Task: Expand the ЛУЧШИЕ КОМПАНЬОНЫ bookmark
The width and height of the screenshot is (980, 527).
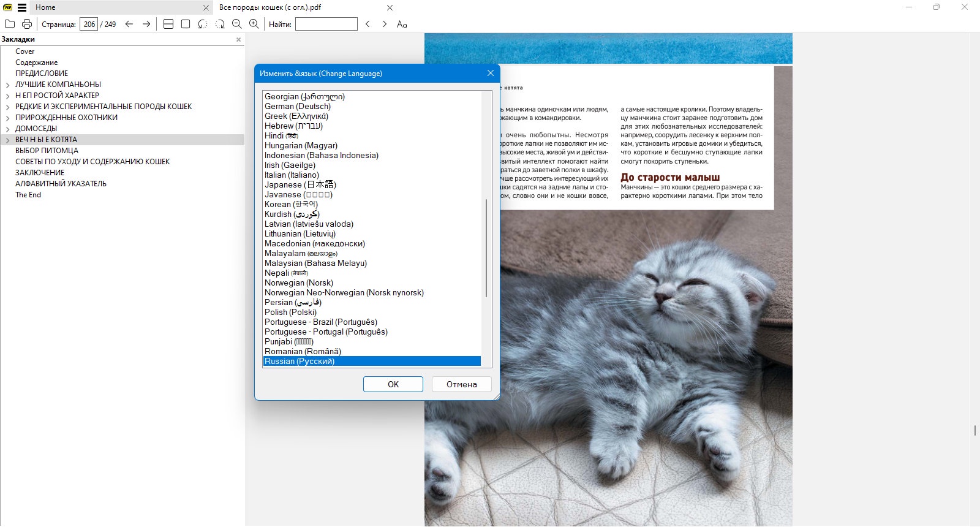Action: [7, 85]
